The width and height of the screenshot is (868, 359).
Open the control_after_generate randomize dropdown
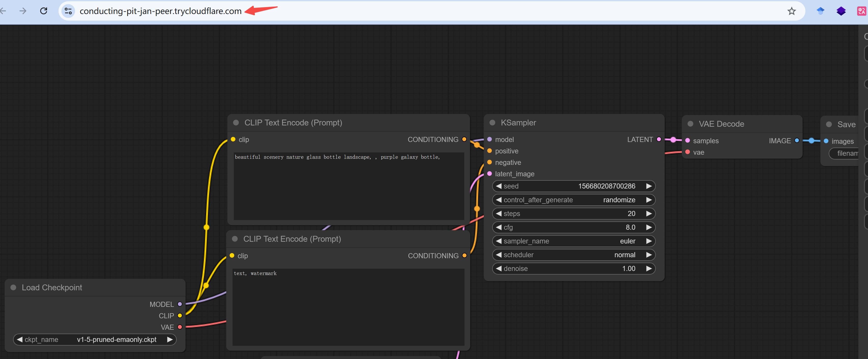point(573,200)
